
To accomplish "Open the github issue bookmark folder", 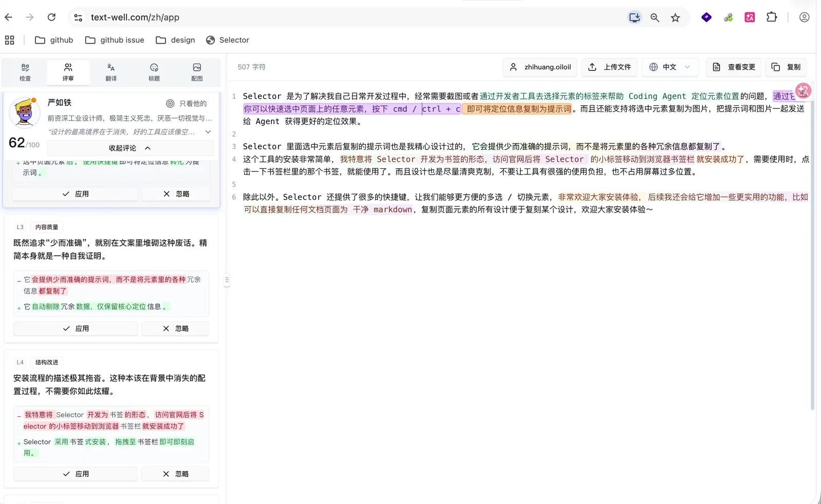I will tap(114, 40).
